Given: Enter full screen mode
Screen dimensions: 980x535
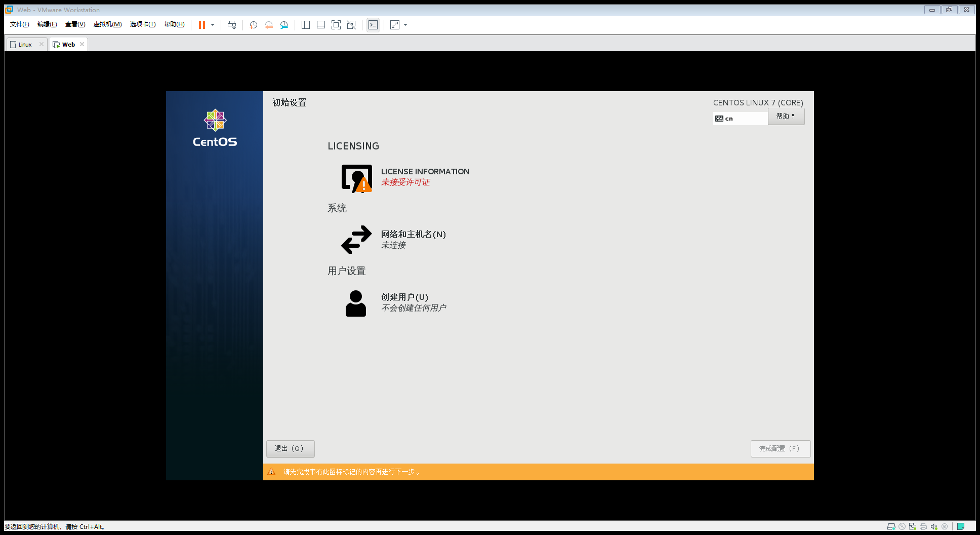Looking at the screenshot, I should 336,25.
